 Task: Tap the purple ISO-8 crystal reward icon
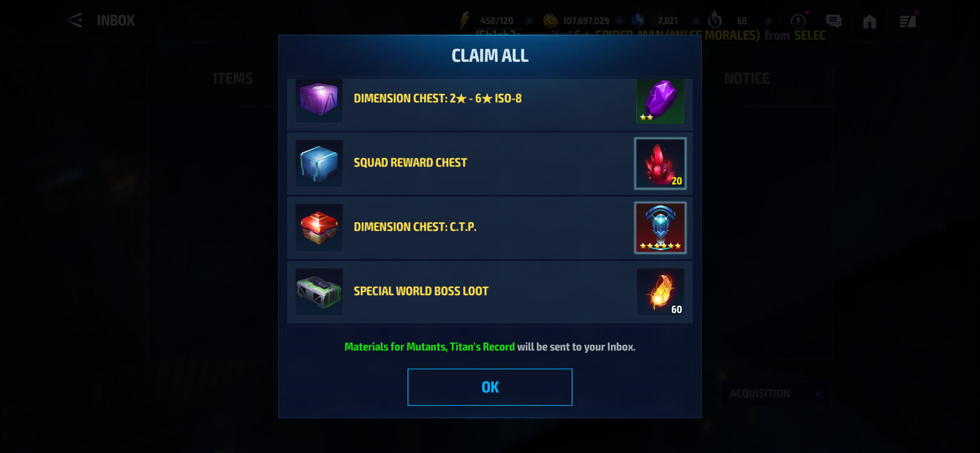[x=660, y=101]
